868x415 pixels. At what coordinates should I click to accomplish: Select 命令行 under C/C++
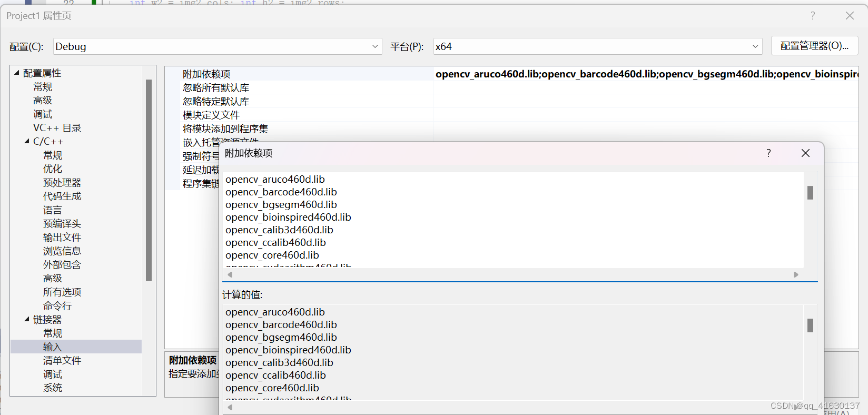[x=57, y=306]
